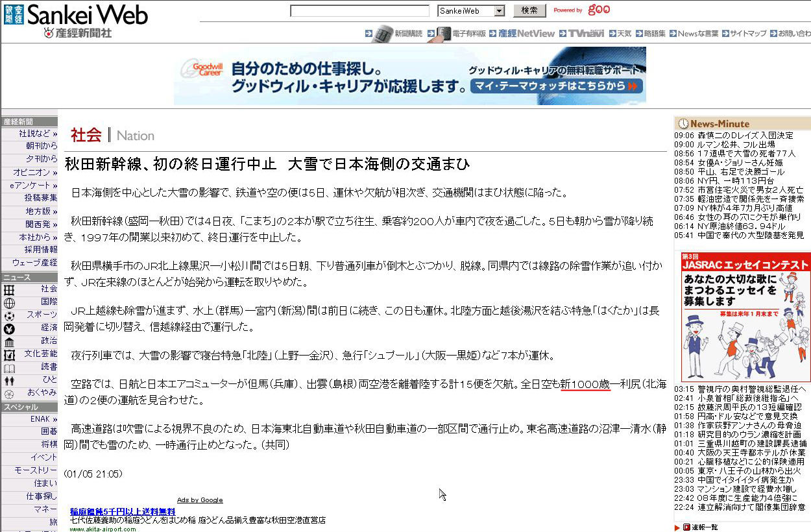Click the yen icon beside 経済
Viewport: 811px width, 532px height.
tap(9, 328)
